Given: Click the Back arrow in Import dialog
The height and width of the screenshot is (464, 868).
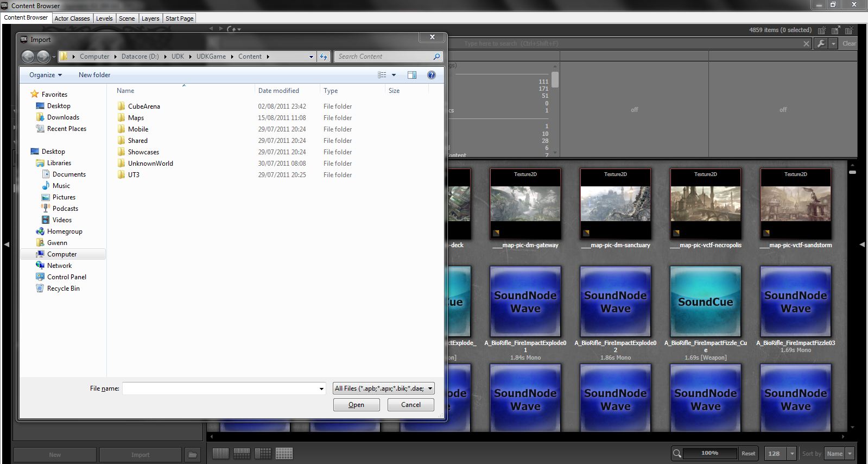Looking at the screenshot, I should click(x=28, y=57).
